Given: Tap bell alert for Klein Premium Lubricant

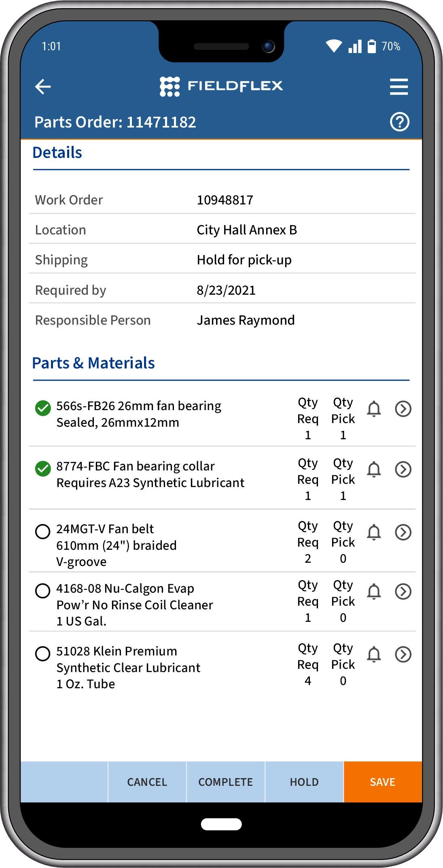Looking at the screenshot, I should click(x=374, y=655).
